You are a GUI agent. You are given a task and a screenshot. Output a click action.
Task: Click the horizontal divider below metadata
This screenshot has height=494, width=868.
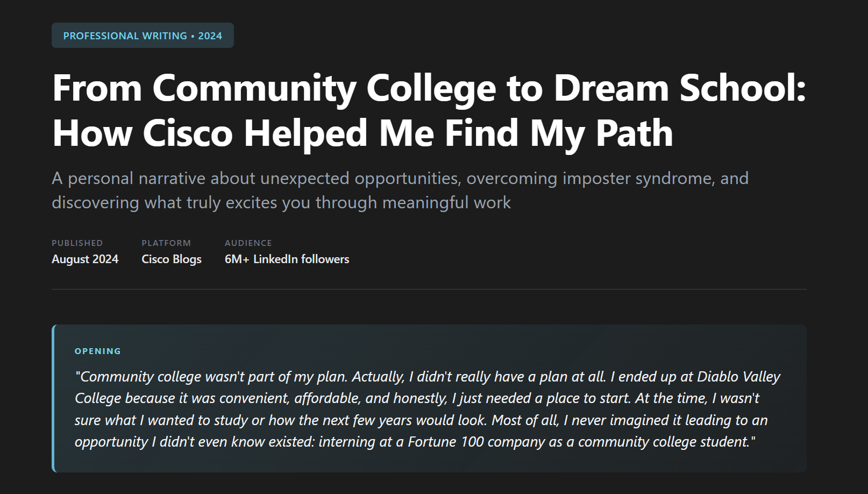tap(429, 290)
